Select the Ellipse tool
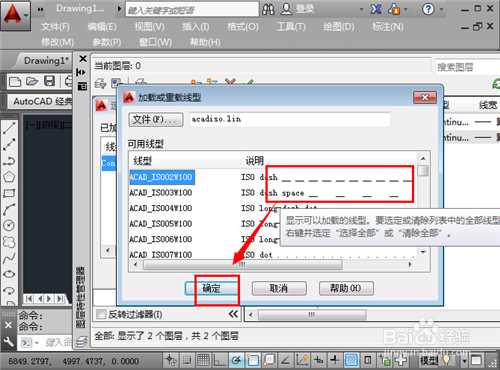Screen dimensions: 500x370 point(9,274)
